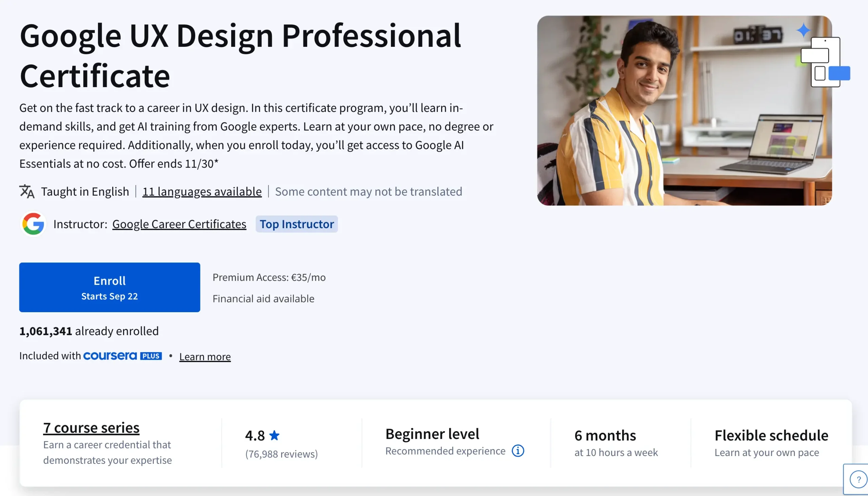Click the 76,988 reviews count

coord(281,454)
